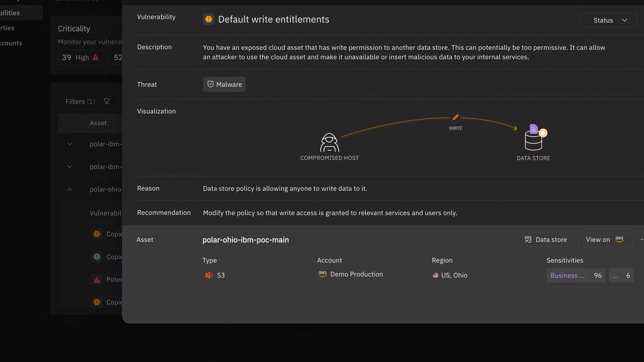Click the pencil write icon on the path
The height and width of the screenshot is (362, 644).
click(455, 117)
